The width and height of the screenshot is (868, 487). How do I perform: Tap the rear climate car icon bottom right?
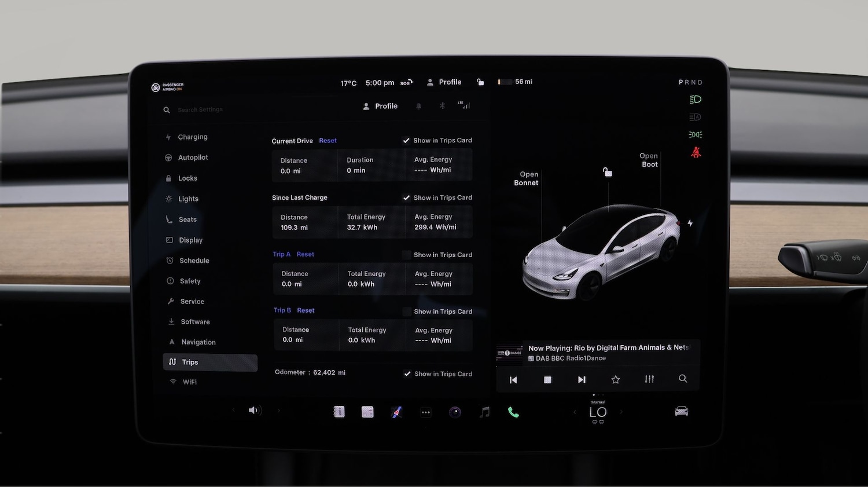[681, 411]
